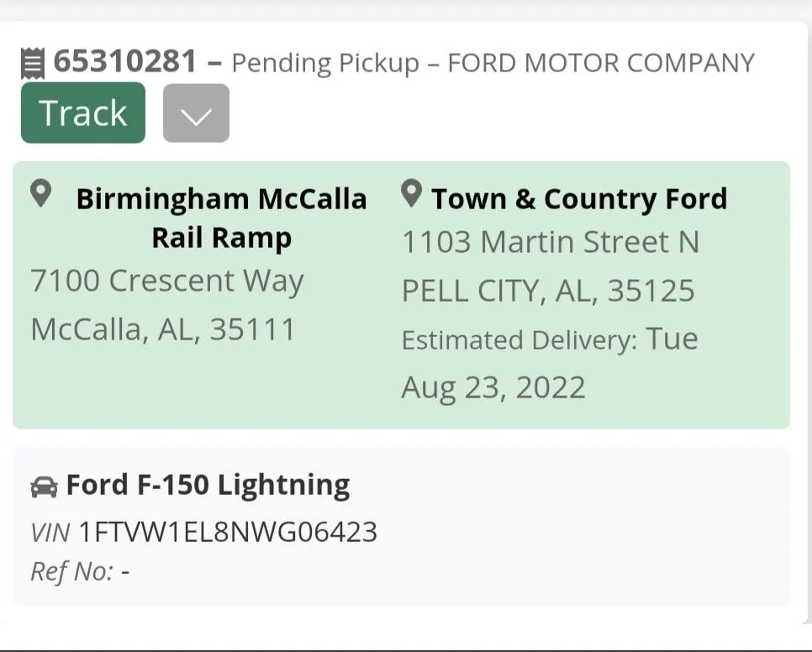Image resolution: width=812 pixels, height=652 pixels.
Task: Click the Pending Pickup status text
Action: point(326,63)
